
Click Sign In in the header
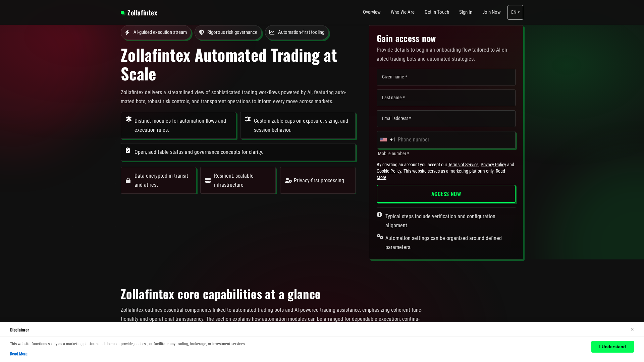point(466,12)
